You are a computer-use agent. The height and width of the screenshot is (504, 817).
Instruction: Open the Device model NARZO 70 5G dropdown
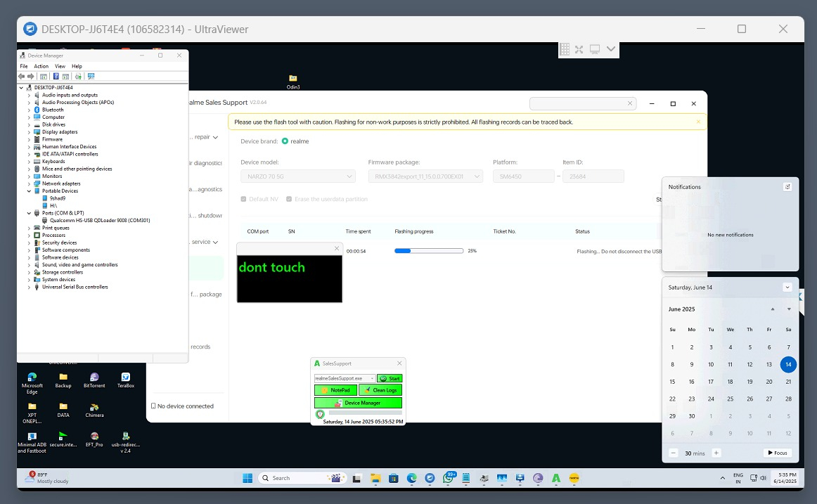pos(298,176)
